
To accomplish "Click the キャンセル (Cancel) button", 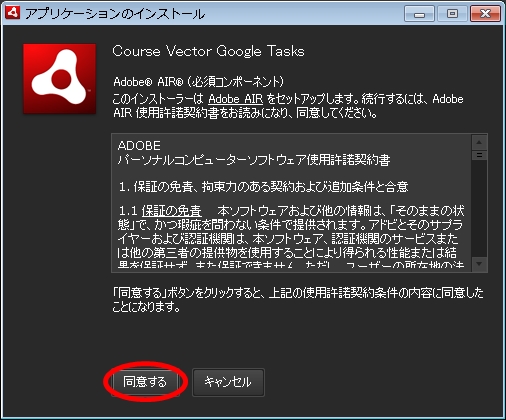I will (x=228, y=382).
